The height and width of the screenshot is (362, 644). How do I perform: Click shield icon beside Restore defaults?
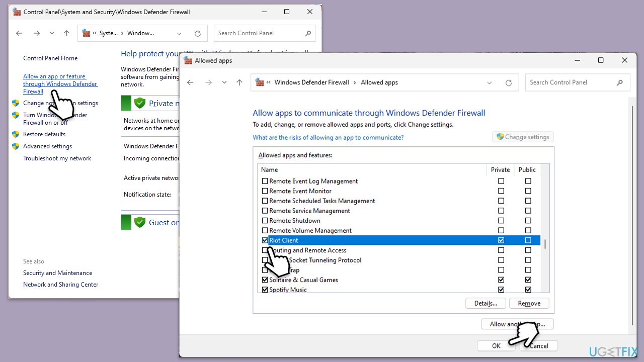point(16,134)
